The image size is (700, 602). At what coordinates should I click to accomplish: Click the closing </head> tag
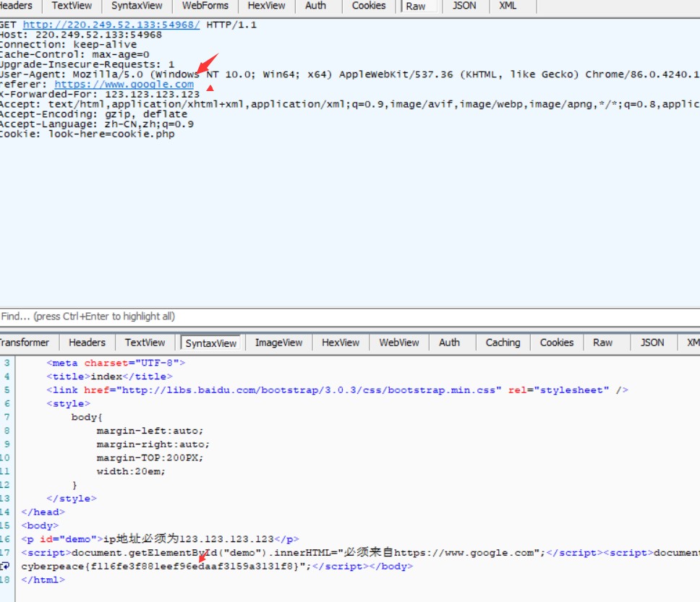(43, 512)
